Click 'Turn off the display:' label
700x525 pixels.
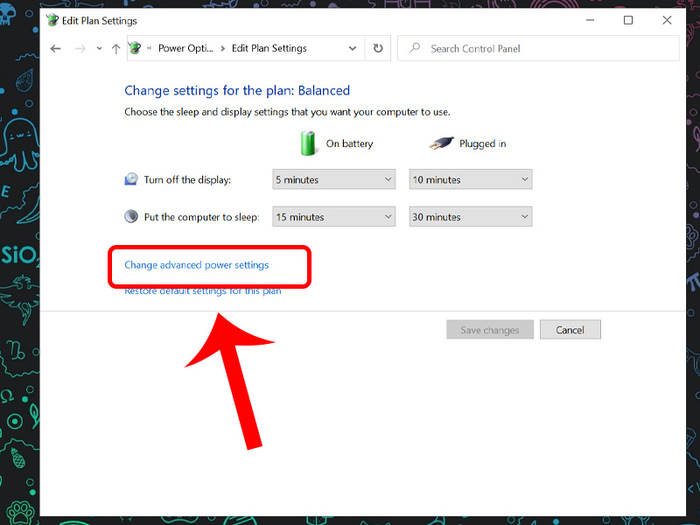click(x=188, y=179)
